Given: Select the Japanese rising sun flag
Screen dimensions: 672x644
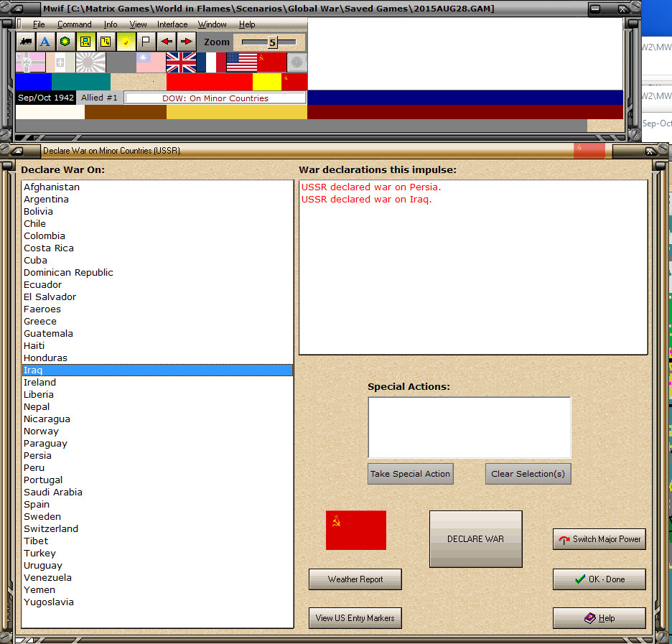Looking at the screenshot, I should pos(90,62).
